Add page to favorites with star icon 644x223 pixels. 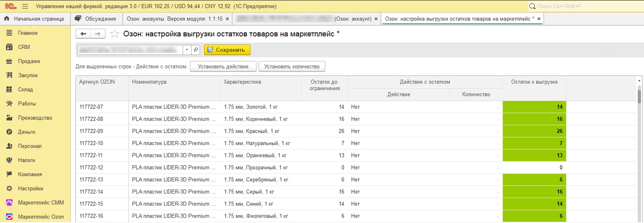point(114,34)
